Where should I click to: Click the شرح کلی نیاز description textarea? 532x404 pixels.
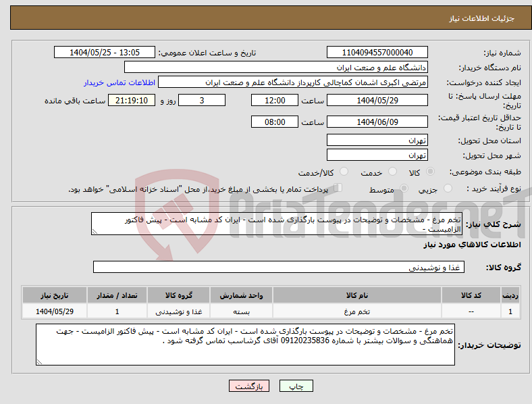point(277,224)
